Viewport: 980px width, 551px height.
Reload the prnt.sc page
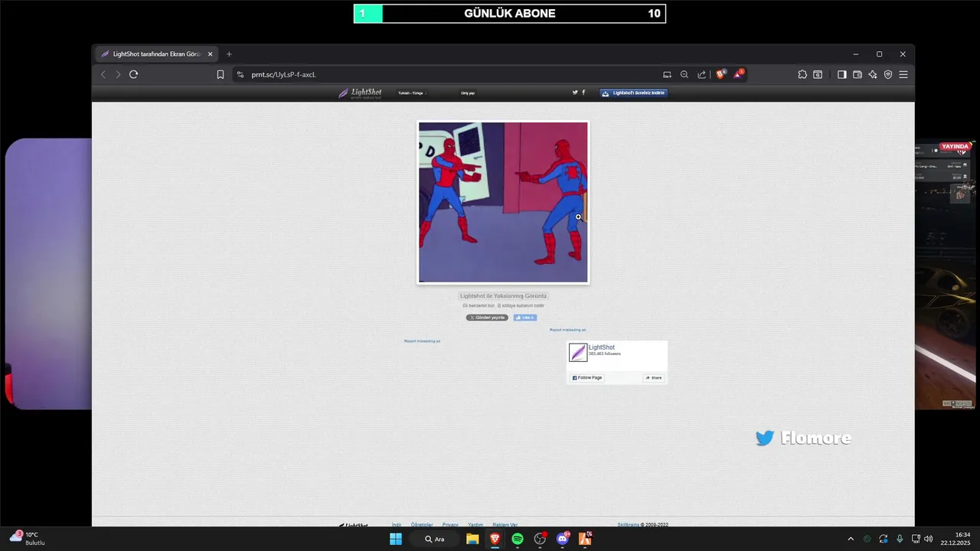pos(133,74)
